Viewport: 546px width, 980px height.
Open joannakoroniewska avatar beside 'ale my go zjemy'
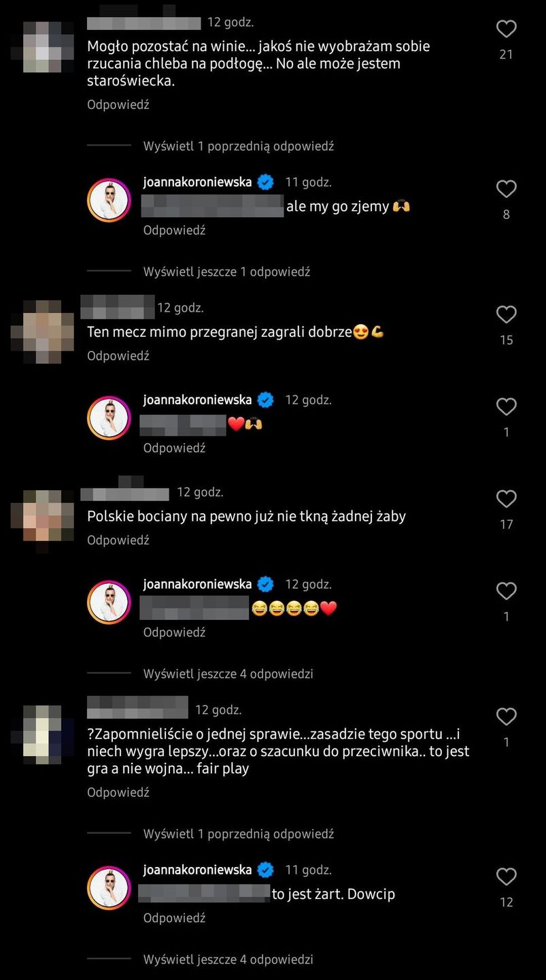[109, 200]
